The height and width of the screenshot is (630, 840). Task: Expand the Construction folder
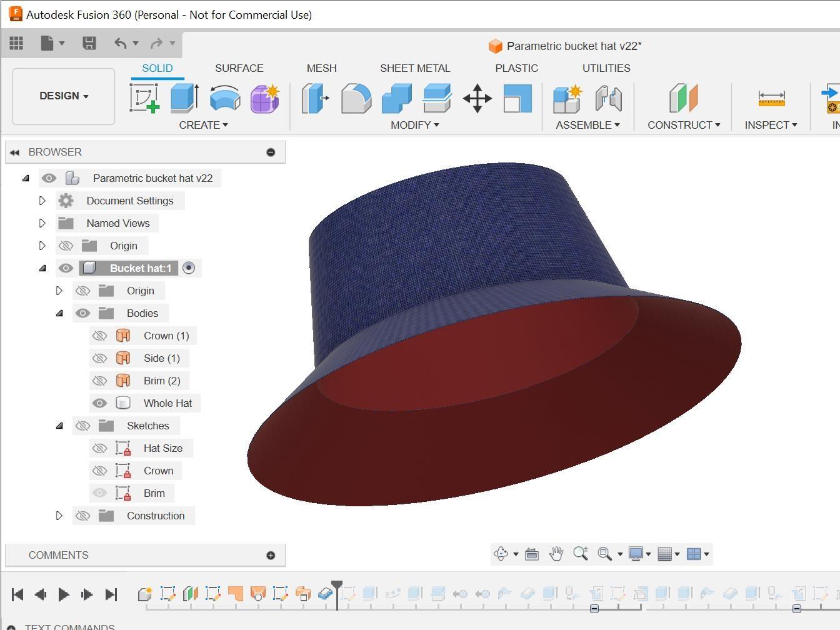coord(59,516)
